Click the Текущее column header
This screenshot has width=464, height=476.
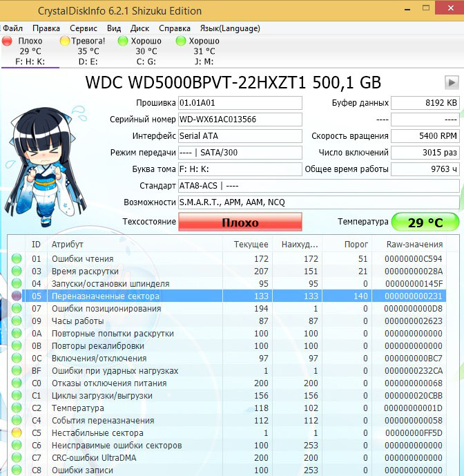coord(248,245)
